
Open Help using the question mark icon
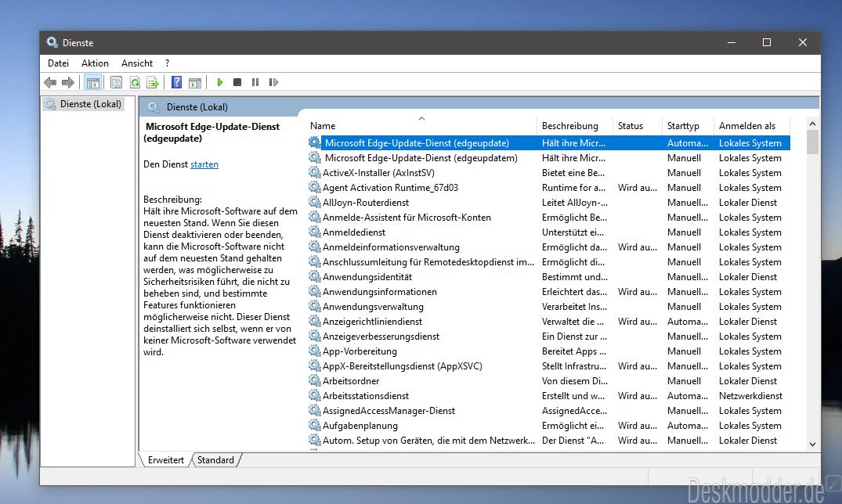coord(176,83)
